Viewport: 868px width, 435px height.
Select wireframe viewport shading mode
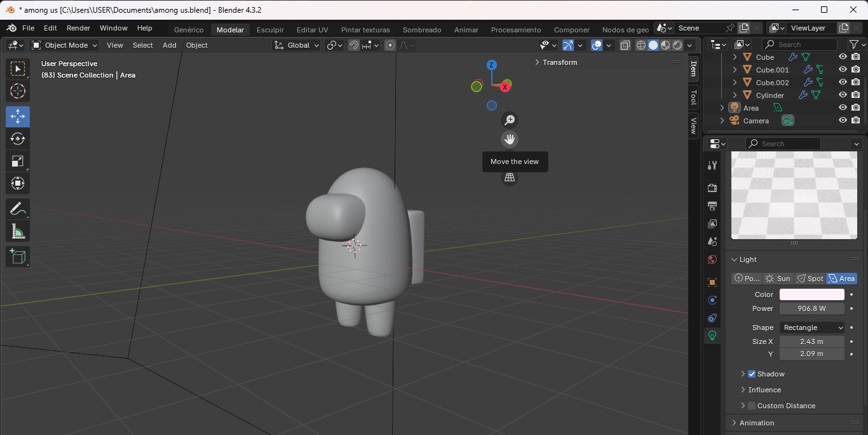641,45
